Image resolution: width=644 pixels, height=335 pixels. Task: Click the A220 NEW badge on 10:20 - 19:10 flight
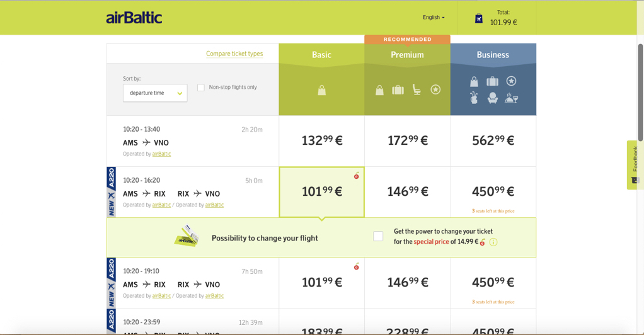[x=111, y=283]
